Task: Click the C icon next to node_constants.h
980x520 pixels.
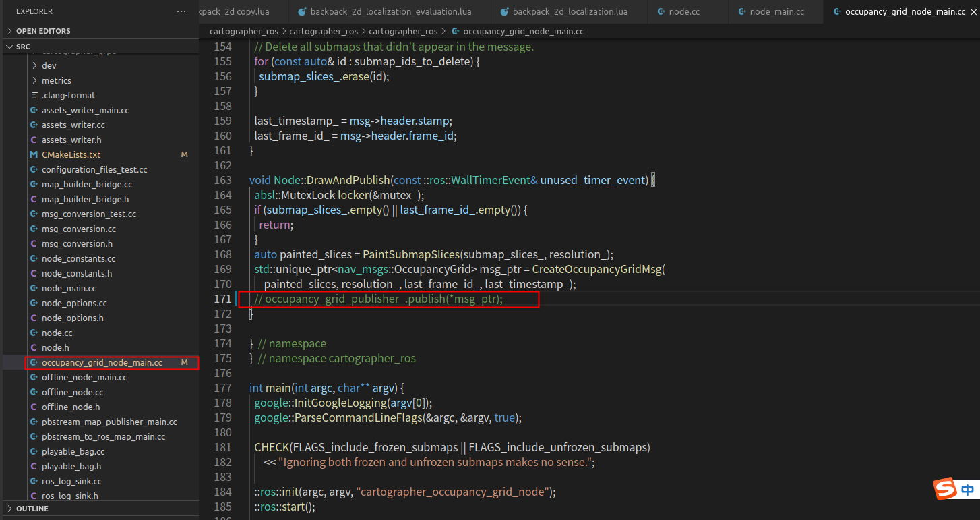Action: coord(33,273)
